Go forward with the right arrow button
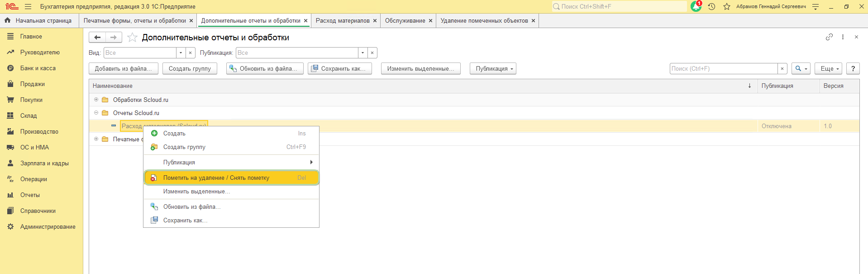The image size is (868, 274). pyautogui.click(x=114, y=37)
